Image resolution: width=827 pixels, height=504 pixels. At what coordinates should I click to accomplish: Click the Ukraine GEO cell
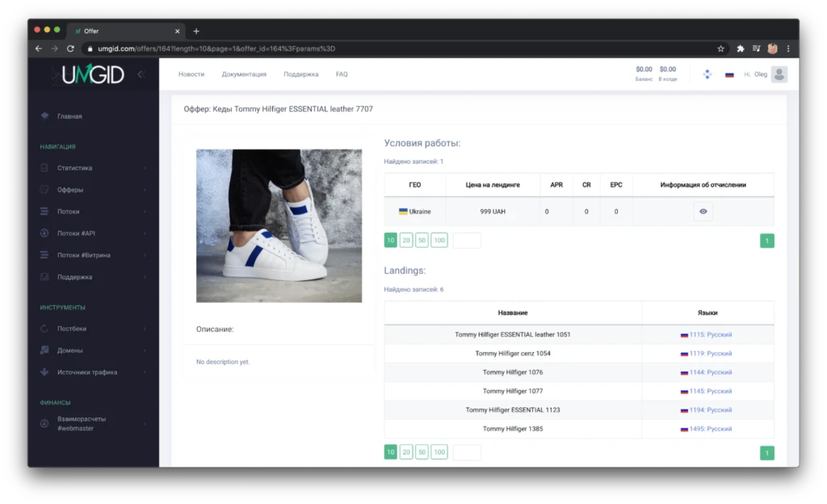coord(415,212)
